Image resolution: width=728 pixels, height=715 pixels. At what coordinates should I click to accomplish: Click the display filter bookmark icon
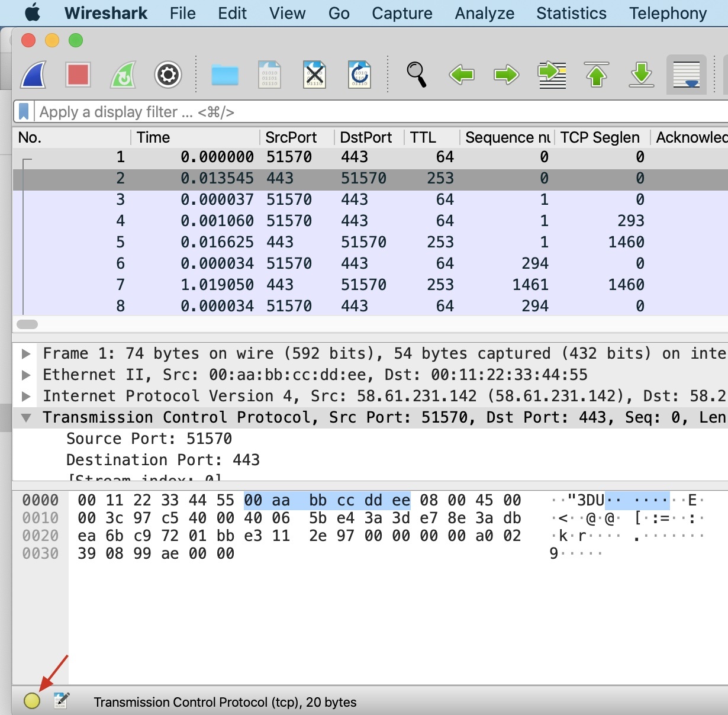coord(24,112)
